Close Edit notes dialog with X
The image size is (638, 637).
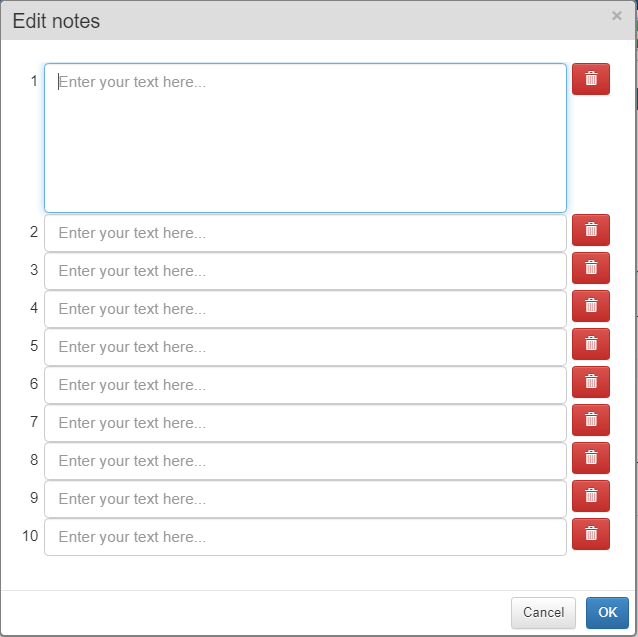click(616, 16)
